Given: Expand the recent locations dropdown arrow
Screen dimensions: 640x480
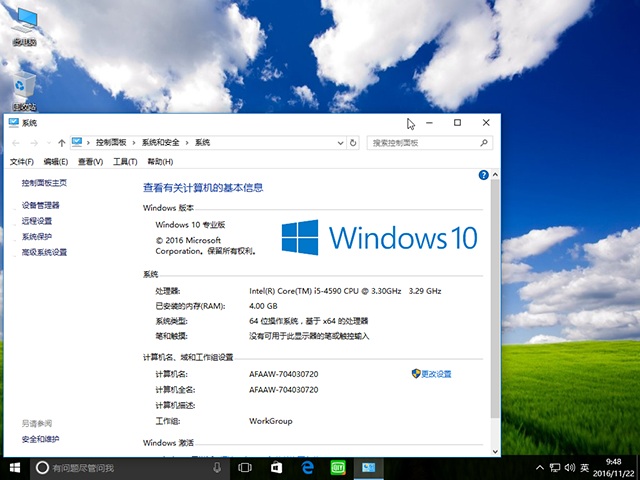Looking at the screenshot, I should (48, 143).
